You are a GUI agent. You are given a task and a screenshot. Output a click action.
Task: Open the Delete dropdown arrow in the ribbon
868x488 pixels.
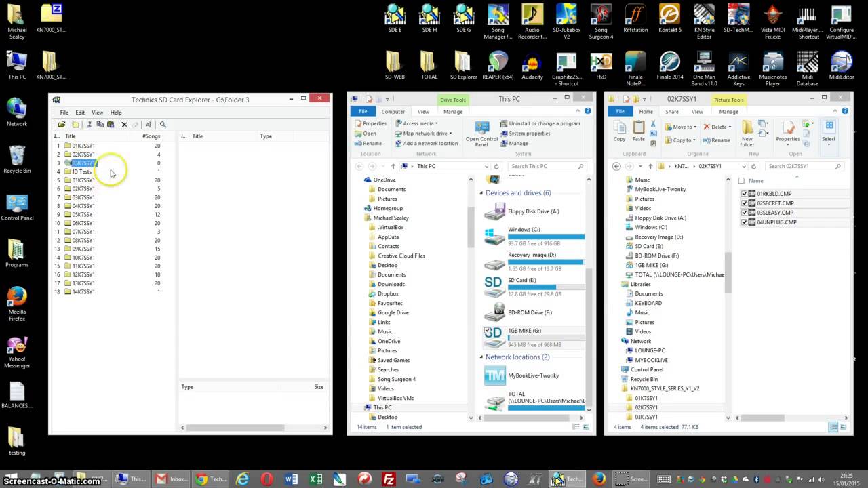[x=730, y=127]
